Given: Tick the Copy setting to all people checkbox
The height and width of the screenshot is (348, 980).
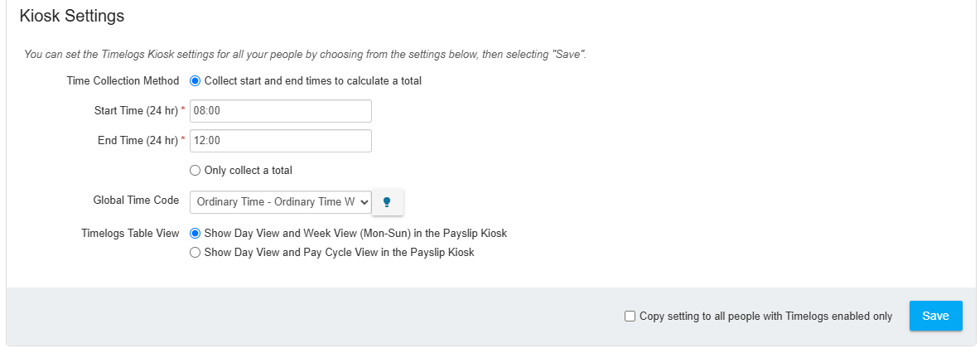Looking at the screenshot, I should [630, 317].
